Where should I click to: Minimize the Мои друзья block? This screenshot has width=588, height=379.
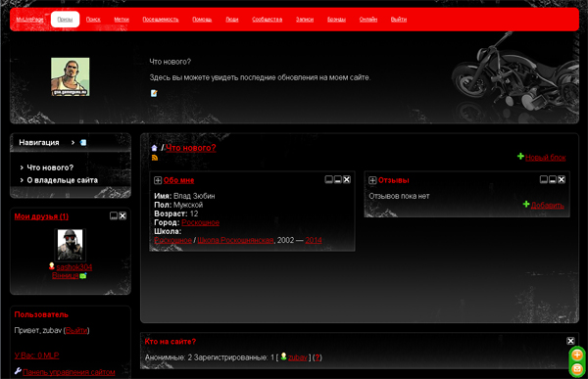point(114,215)
